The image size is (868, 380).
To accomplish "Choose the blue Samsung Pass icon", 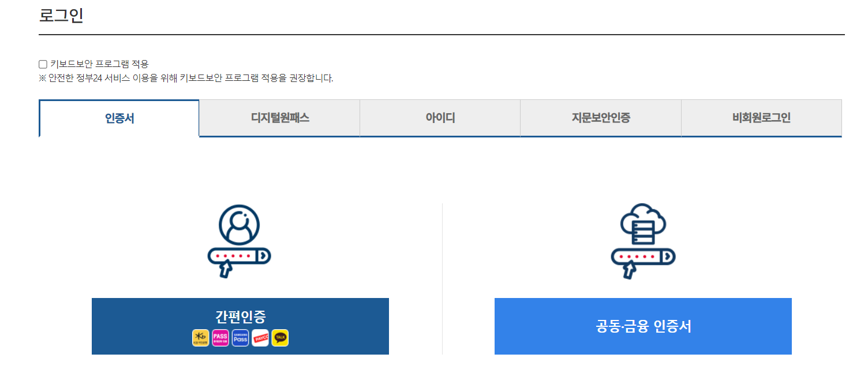I will pos(240,338).
